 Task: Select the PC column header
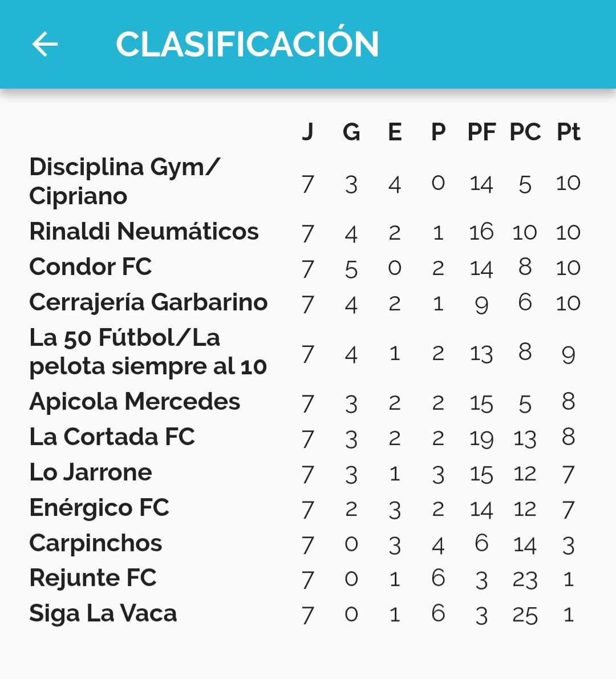coord(525,132)
